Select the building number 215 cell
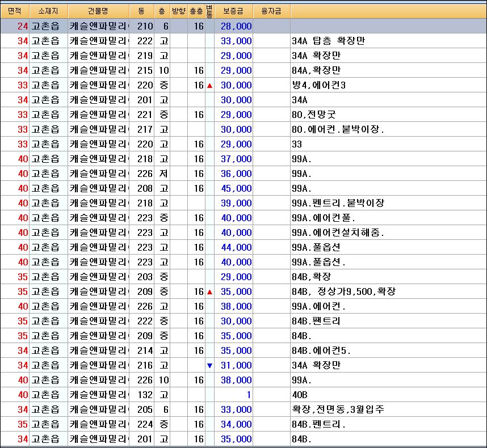 tap(145, 70)
